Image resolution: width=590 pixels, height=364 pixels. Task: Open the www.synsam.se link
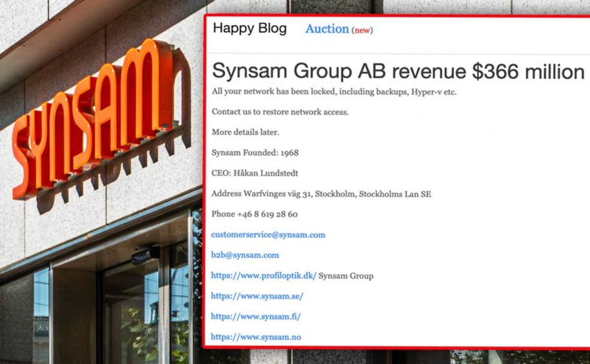coord(257,295)
